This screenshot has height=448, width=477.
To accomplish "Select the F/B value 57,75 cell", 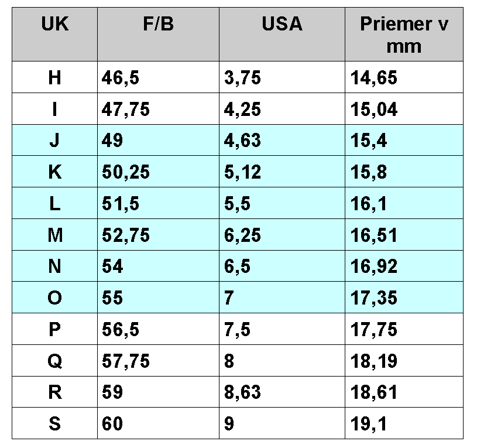I will (x=158, y=361).
